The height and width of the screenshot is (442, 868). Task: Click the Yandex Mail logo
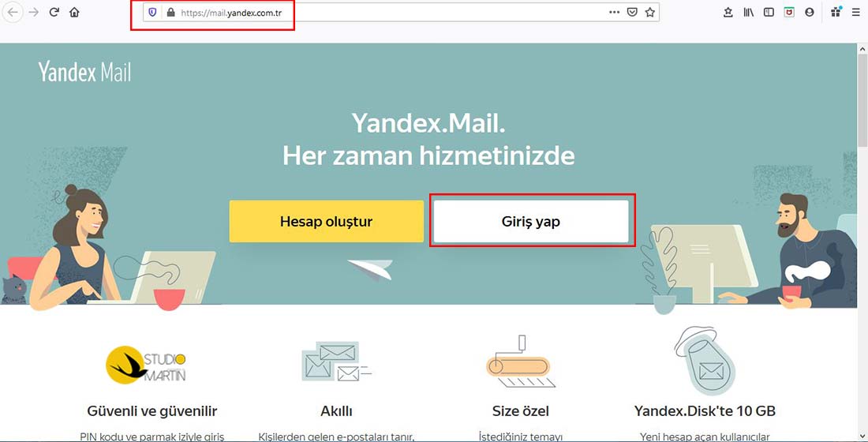coord(84,73)
